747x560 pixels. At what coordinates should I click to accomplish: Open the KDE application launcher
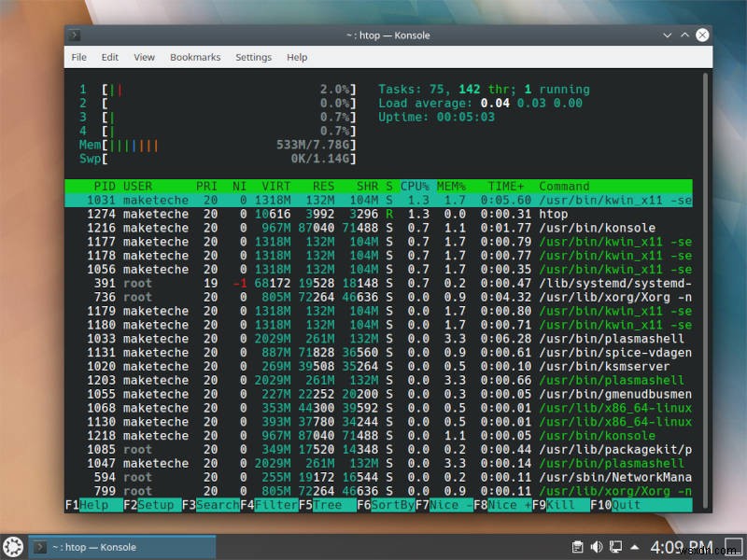coord(12,548)
